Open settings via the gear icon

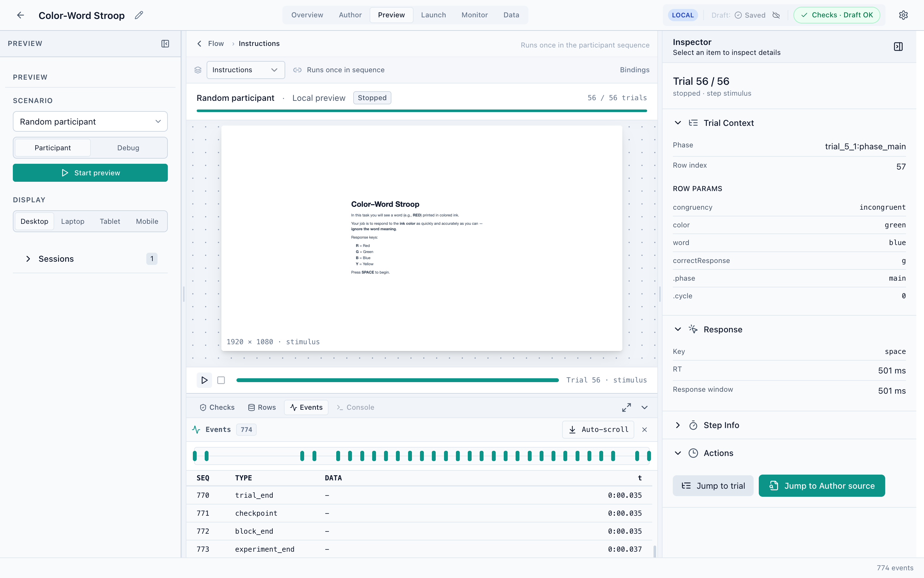tap(903, 15)
